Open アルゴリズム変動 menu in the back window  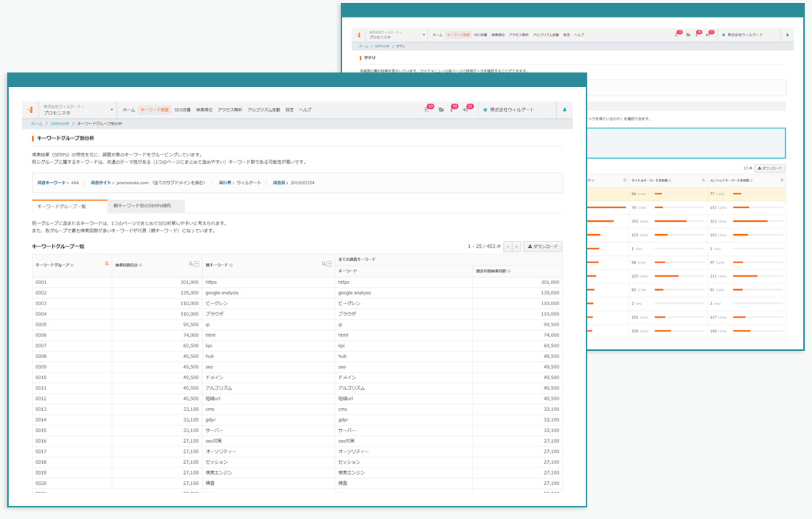pyautogui.click(x=546, y=36)
